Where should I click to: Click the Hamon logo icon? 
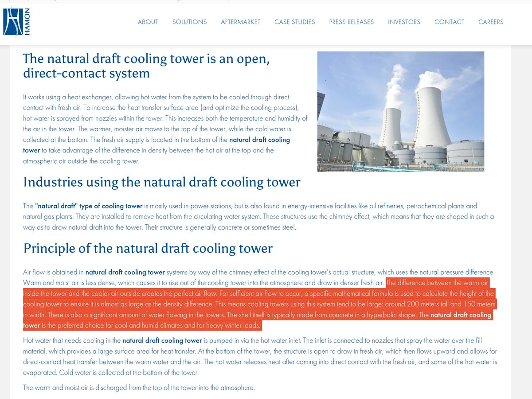point(16,22)
